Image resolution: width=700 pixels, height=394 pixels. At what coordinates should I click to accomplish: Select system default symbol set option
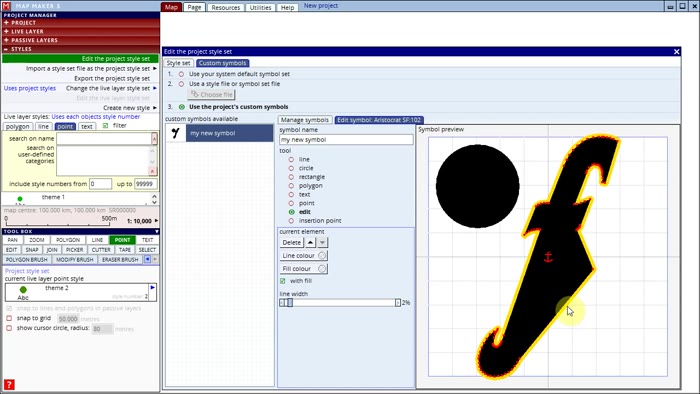(x=181, y=74)
